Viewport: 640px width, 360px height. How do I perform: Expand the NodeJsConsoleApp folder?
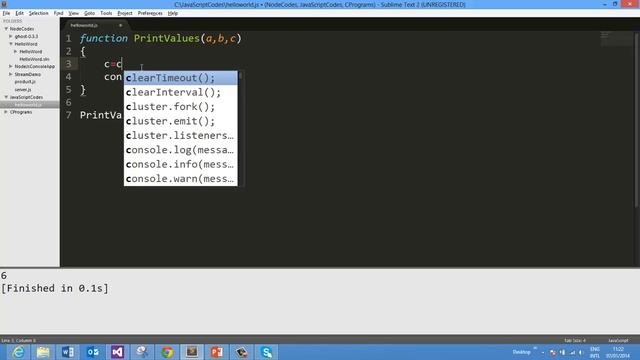tap(11, 66)
